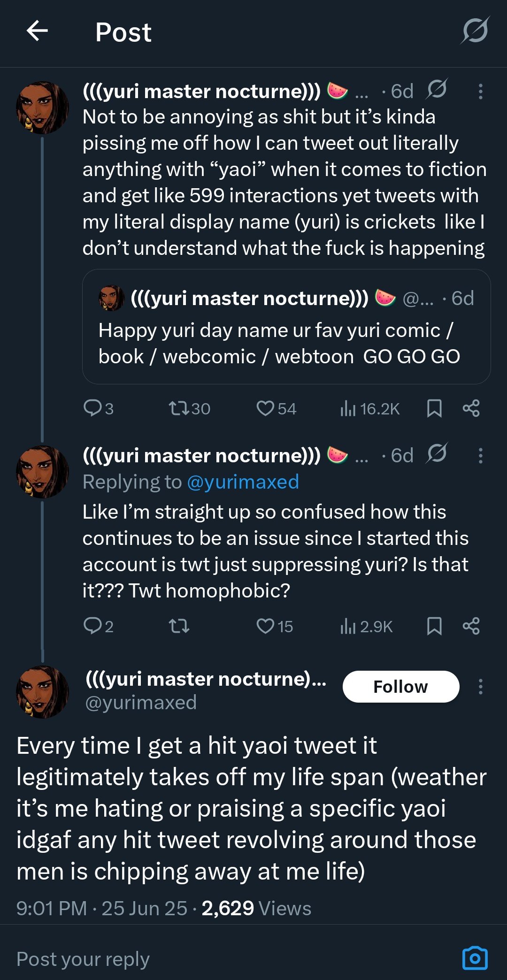Share the first tweet
507x980 pixels.
(471, 408)
